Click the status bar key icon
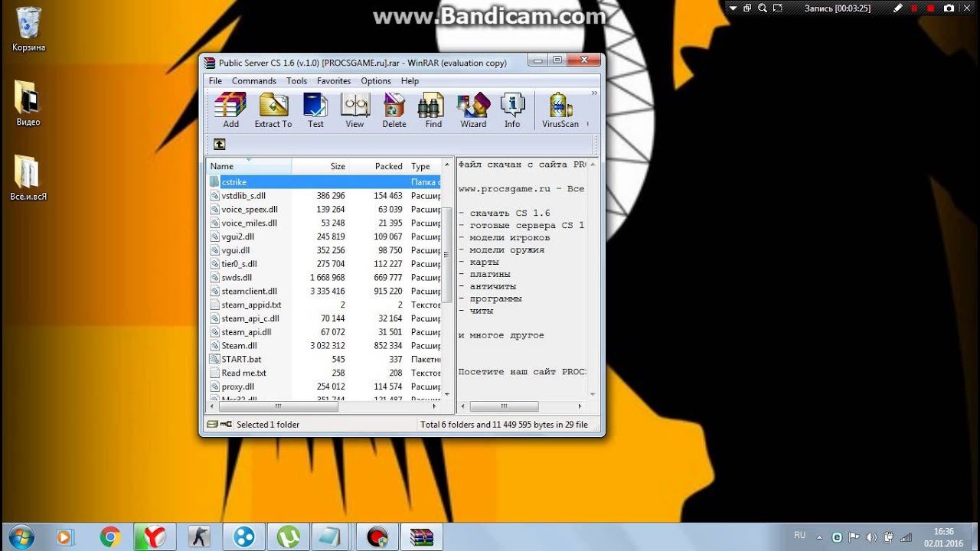The width and height of the screenshot is (980, 551). (x=226, y=424)
